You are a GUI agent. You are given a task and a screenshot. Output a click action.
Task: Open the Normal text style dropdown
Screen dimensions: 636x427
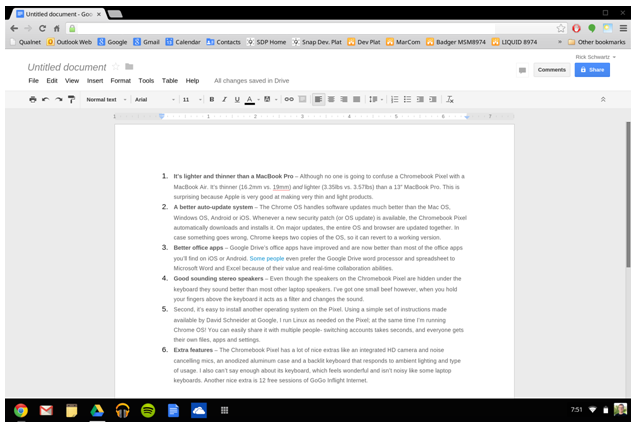click(x=105, y=100)
